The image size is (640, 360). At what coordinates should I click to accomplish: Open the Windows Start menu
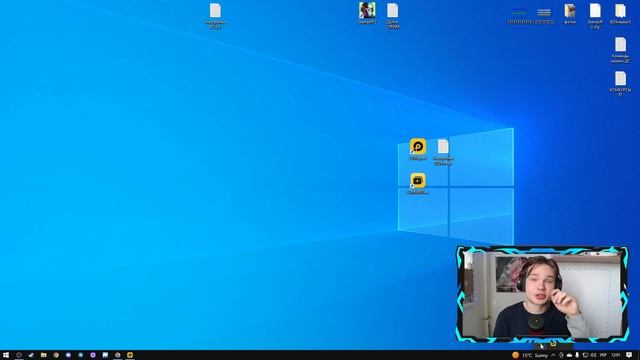pyautogui.click(x=6, y=355)
